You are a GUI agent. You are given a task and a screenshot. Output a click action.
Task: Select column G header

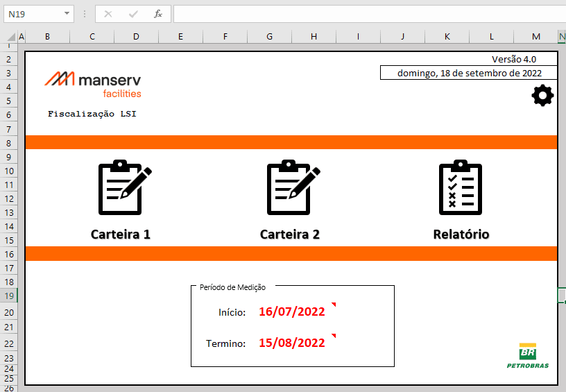(x=269, y=36)
